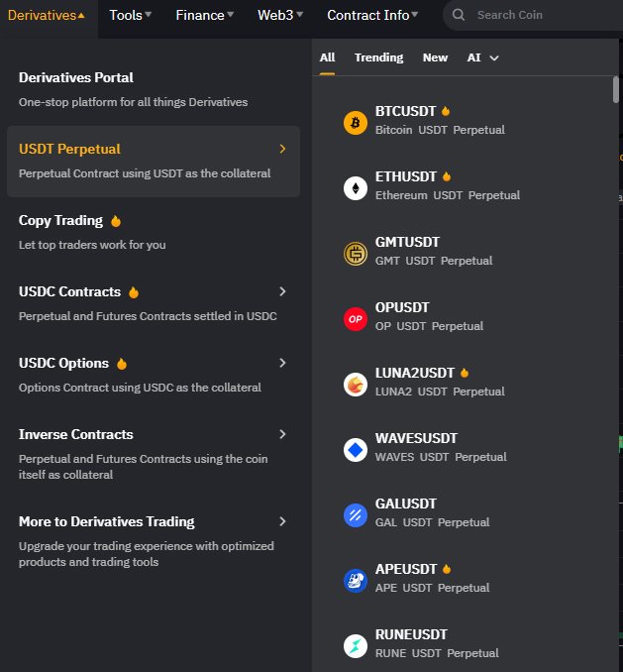623x672 pixels.
Task: Click the Ethereum logo icon for ETHUSDT
Action: pos(356,188)
